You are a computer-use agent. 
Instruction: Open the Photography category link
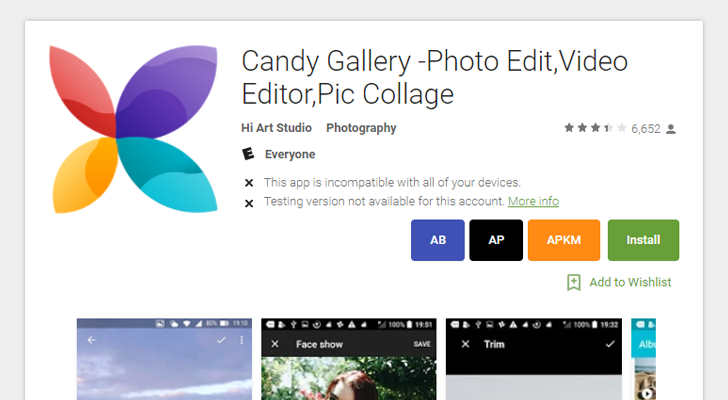pos(361,128)
